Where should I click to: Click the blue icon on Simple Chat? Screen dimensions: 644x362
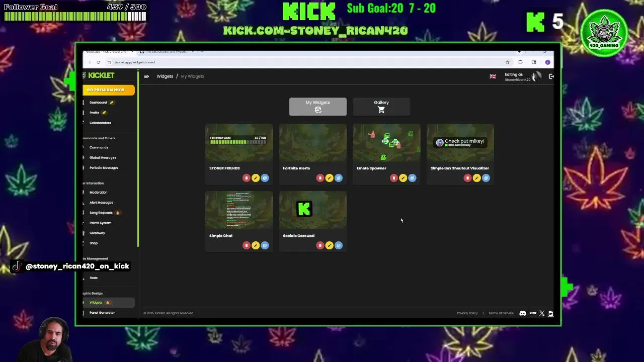[265, 245]
